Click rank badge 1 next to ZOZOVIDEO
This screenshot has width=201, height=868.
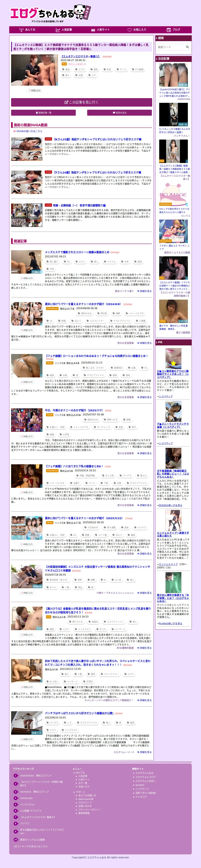[15, 775]
